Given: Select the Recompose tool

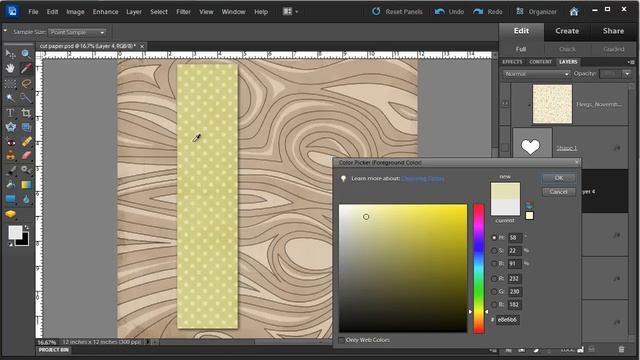Looking at the screenshot, I should (x=26, y=127).
